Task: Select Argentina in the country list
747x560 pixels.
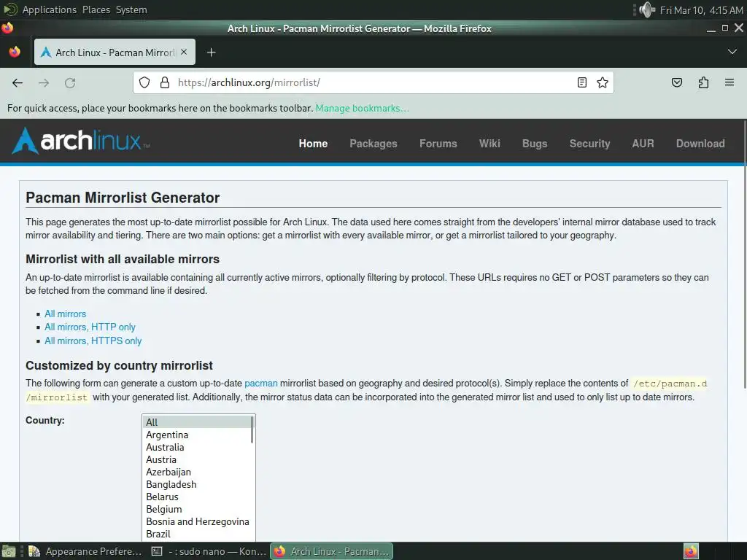Action: tap(197, 435)
